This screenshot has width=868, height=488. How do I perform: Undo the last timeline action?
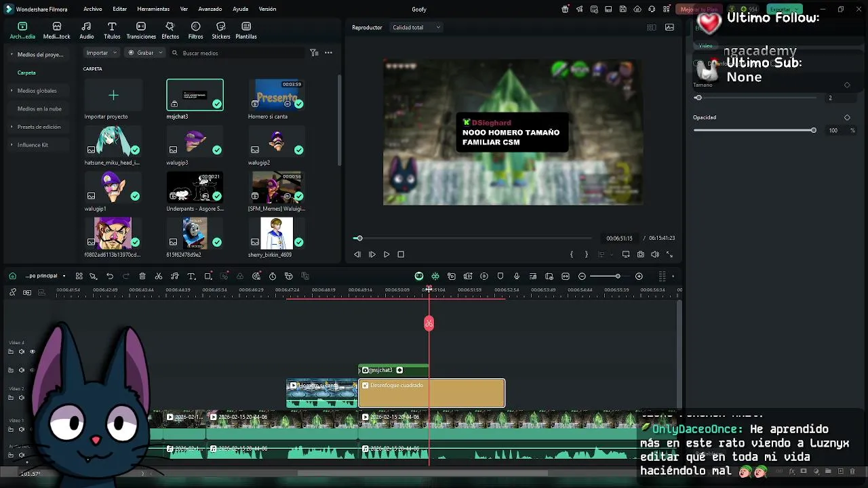[x=110, y=277]
